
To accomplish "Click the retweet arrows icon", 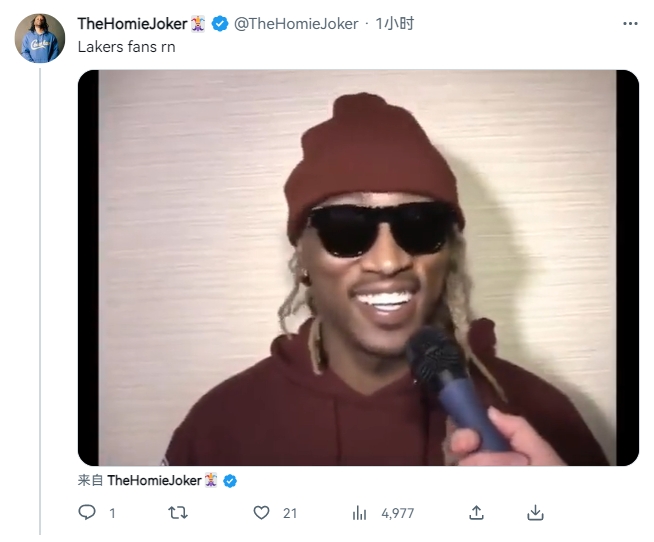I will (178, 512).
